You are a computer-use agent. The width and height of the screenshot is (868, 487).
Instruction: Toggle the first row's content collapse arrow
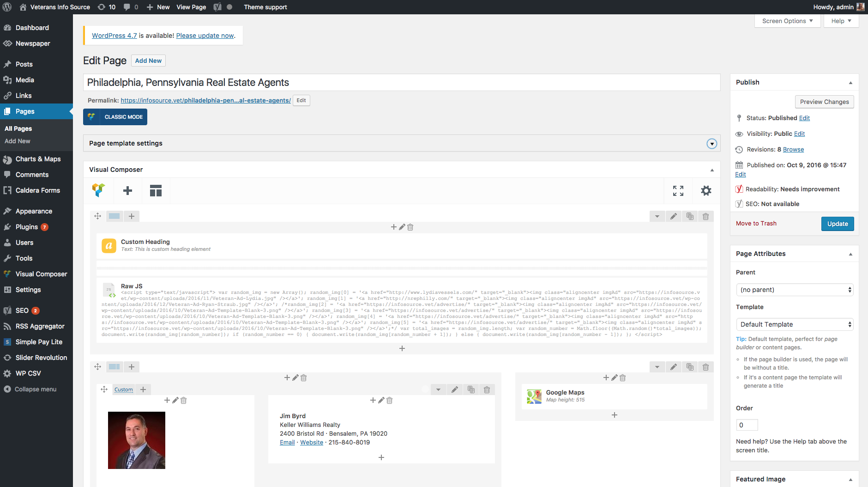(x=657, y=216)
